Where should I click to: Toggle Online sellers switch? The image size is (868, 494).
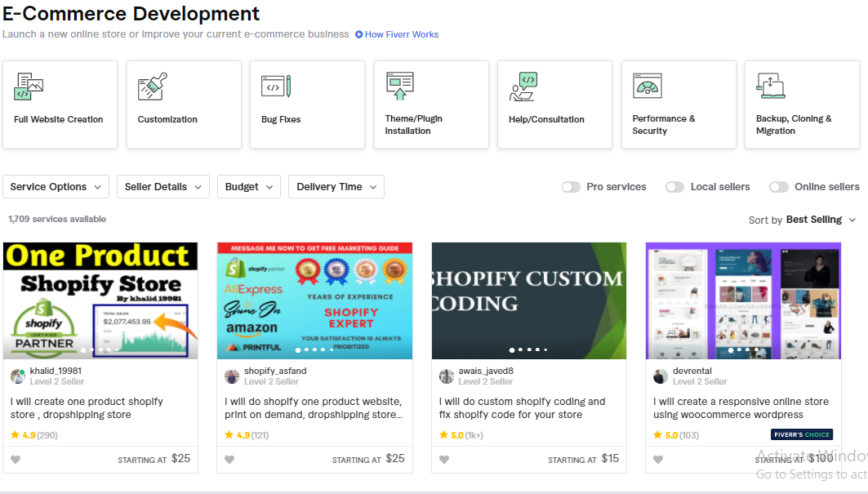(x=779, y=187)
